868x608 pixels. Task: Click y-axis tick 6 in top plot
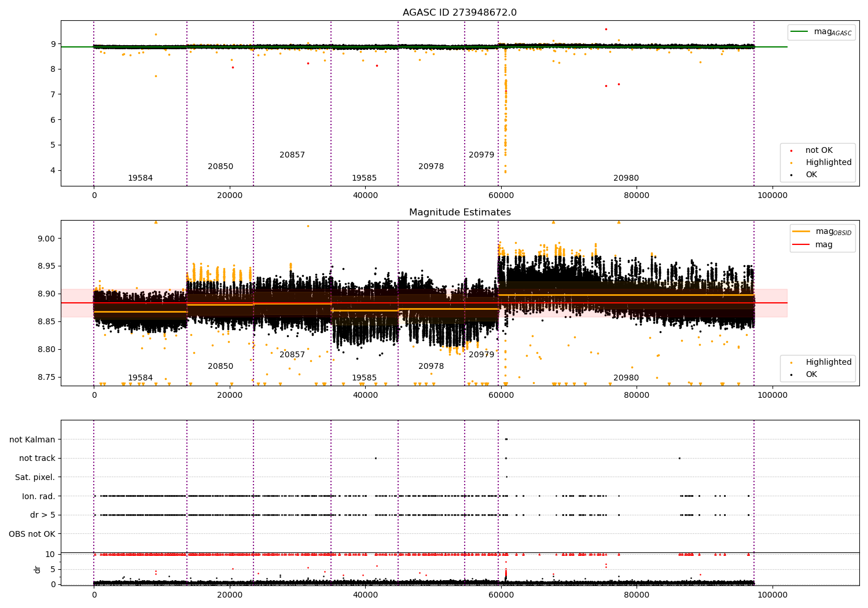pyautogui.click(x=53, y=120)
